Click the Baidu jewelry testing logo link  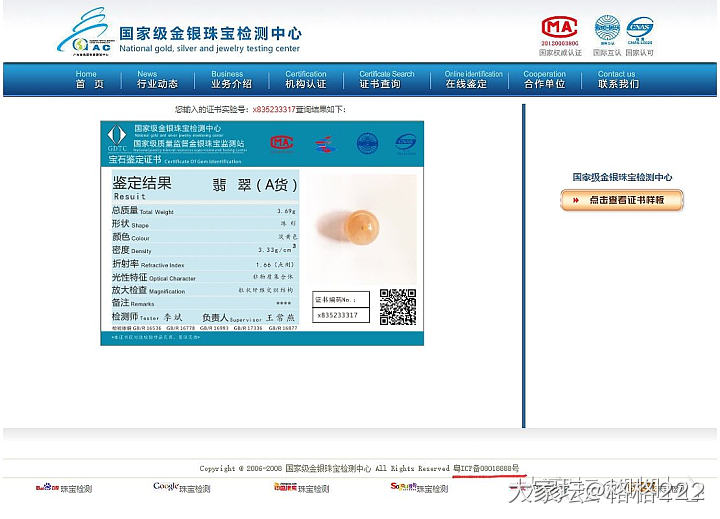click(x=64, y=489)
